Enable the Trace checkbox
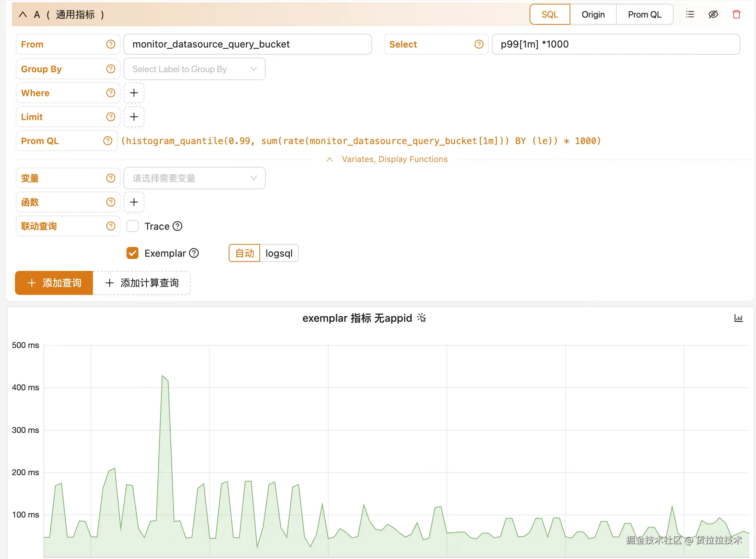The image size is (756, 559). [132, 226]
